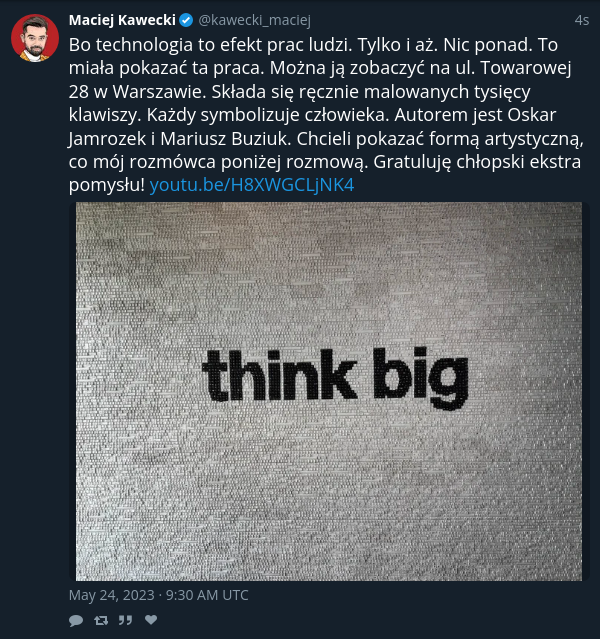The height and width of the screenshot is (639, 600).
Task: Visit the @kawecki_maciej handle
Action: coord(254,20)
